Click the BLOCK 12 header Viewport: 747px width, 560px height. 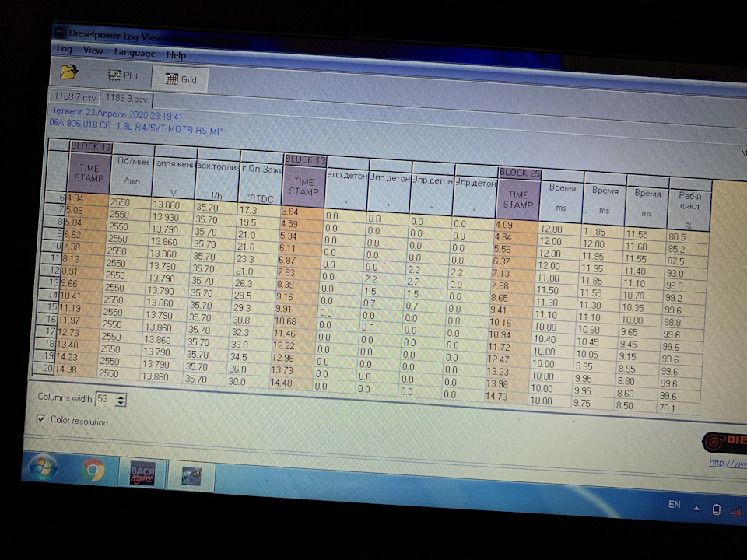[x=91, y=147]
